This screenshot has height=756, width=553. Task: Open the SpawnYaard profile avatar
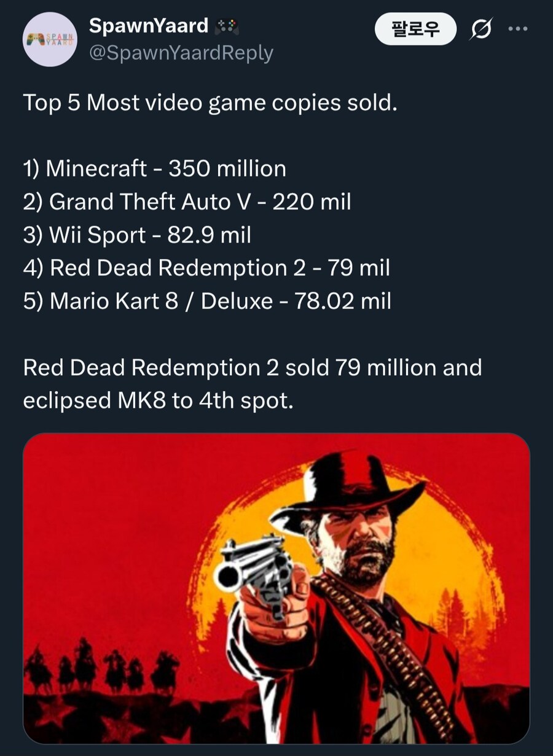pyautogui.click(x=50, y=39)
